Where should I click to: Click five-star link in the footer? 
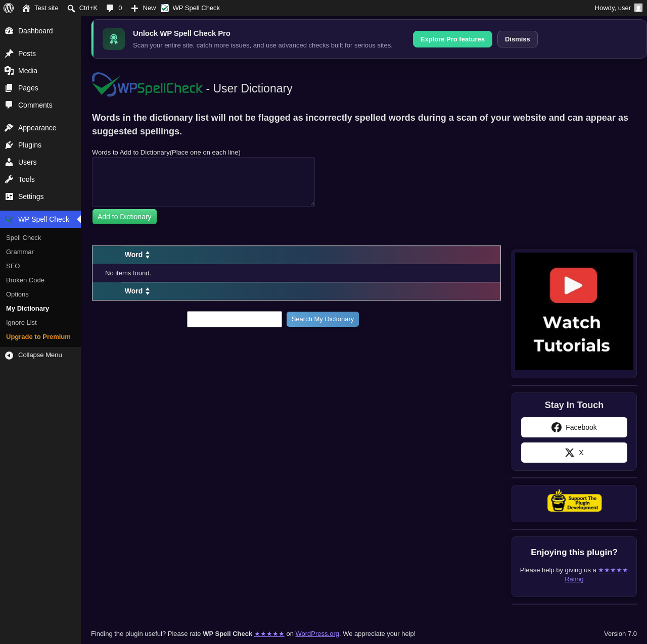pos(269,634)
